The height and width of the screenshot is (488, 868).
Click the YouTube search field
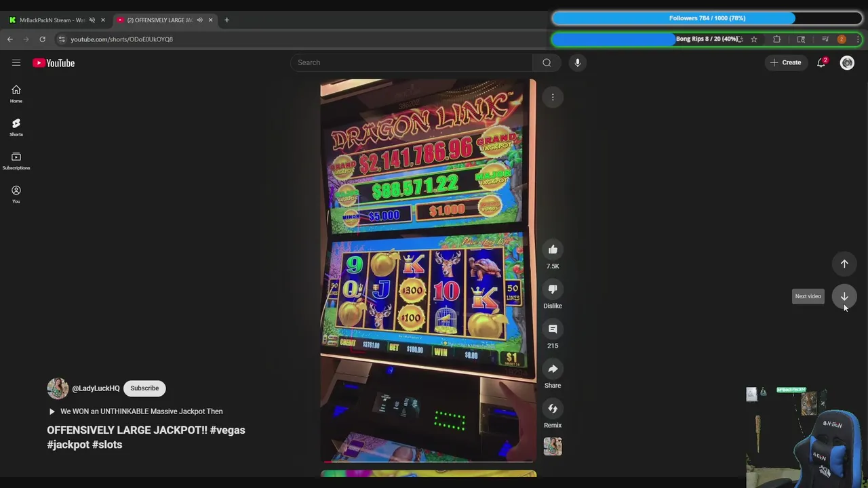412,62
